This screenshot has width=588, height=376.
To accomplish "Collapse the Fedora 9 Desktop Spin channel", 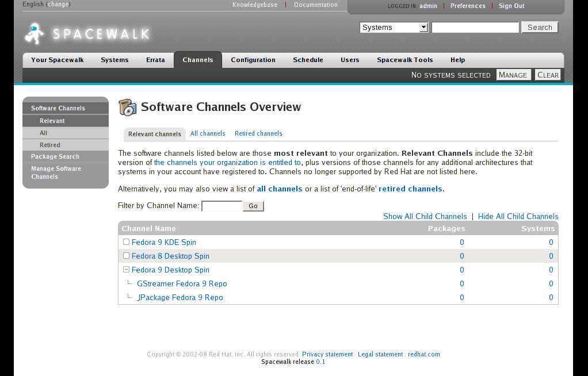I will pyautogui.click(x=127, y=270).
